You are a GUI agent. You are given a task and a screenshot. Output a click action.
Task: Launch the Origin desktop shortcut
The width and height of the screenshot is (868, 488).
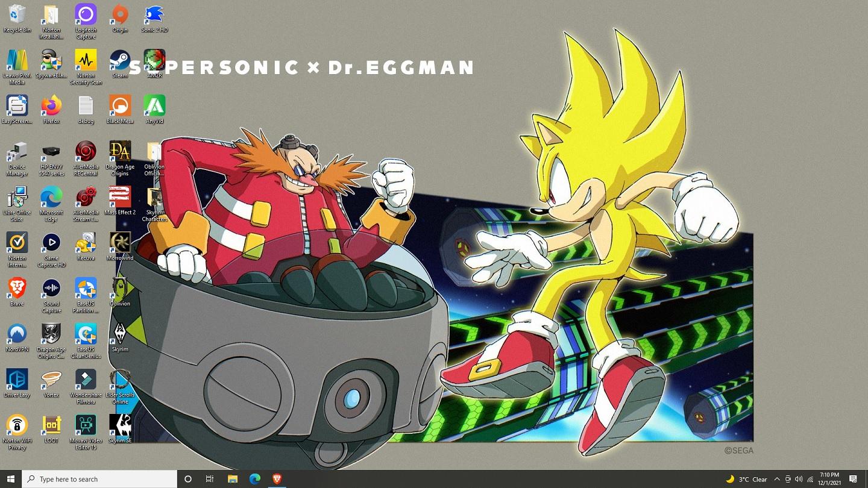pos(120,18)
